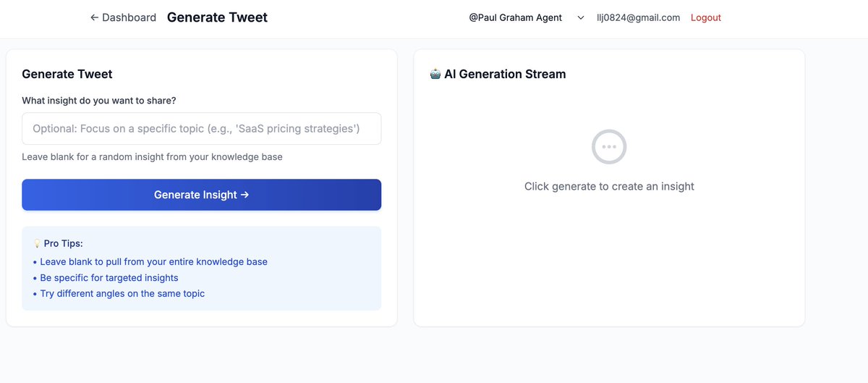Select the 'What insight do you want to share?' label
868x383 pixels.
pyautogui.click(x=99, y=101)
